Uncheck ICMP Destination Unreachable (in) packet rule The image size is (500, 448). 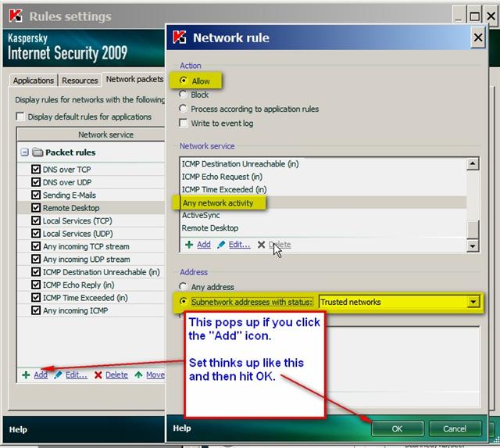pos(36,272)
